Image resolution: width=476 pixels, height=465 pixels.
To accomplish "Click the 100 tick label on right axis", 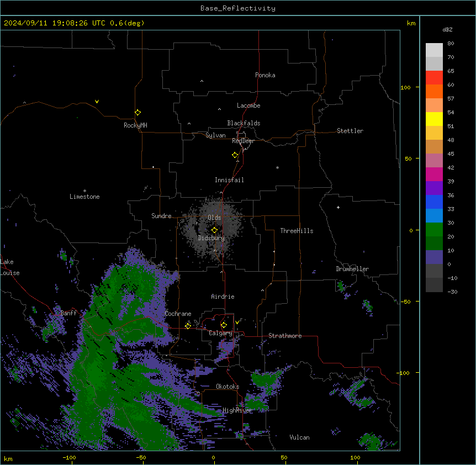I will point(405,87).
